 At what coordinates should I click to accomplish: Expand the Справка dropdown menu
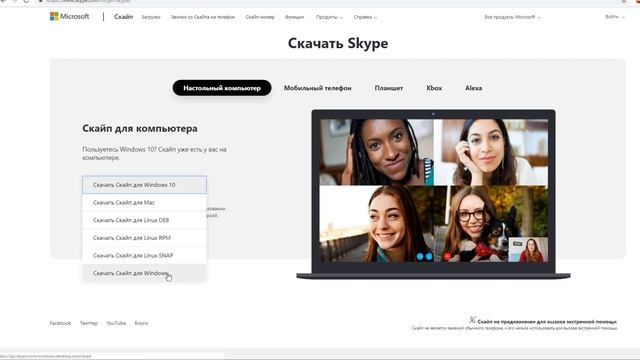tap(365, 17)
